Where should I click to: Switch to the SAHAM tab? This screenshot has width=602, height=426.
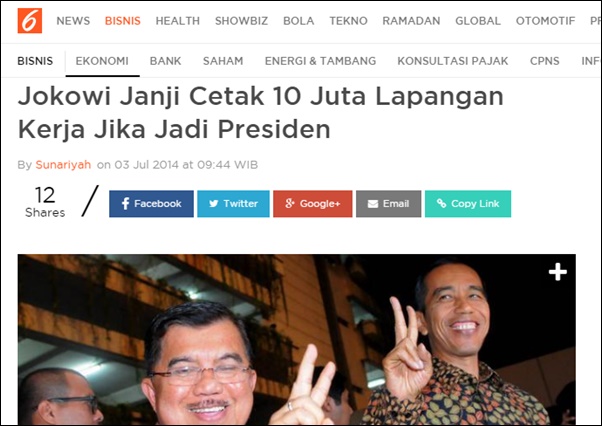(x=223, y=61)
